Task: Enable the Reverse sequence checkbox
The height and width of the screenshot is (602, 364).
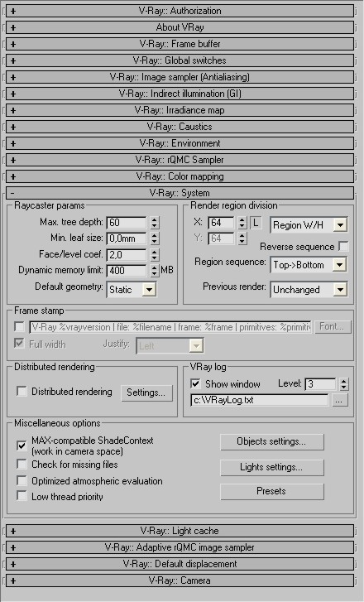Action: point(343,247)
